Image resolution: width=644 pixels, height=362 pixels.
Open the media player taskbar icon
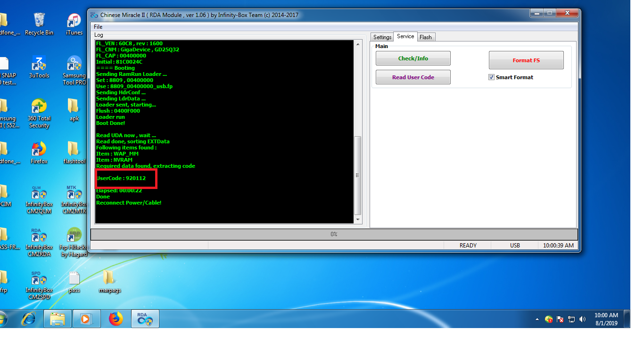click(x=86, y=319)
